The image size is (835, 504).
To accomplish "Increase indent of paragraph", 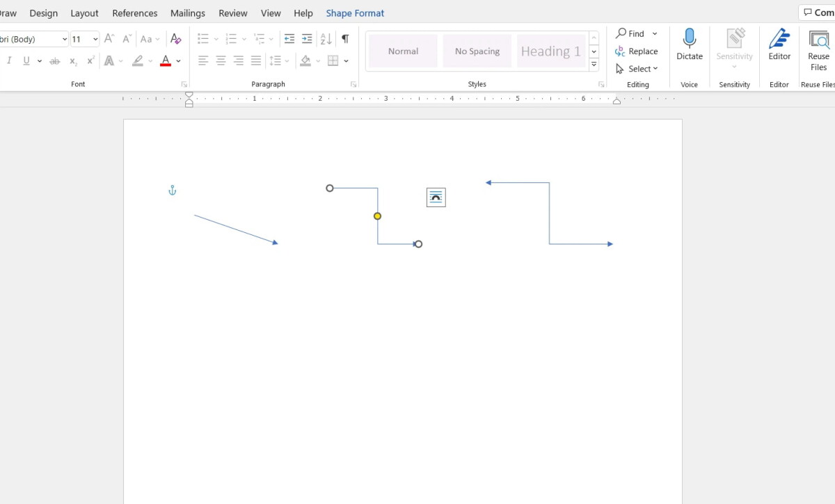I will tap(307, 39).
